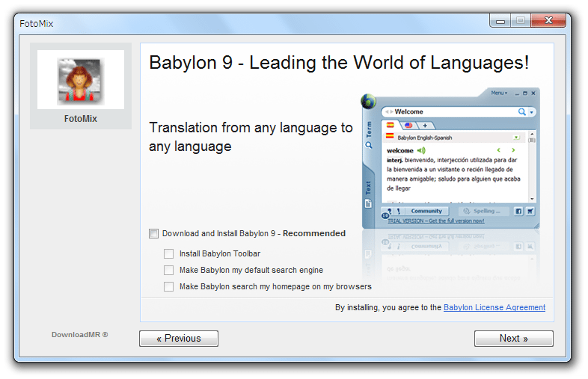Click the plus tab to add language
This screenshot has height=379, width=588.
[425, 126]
